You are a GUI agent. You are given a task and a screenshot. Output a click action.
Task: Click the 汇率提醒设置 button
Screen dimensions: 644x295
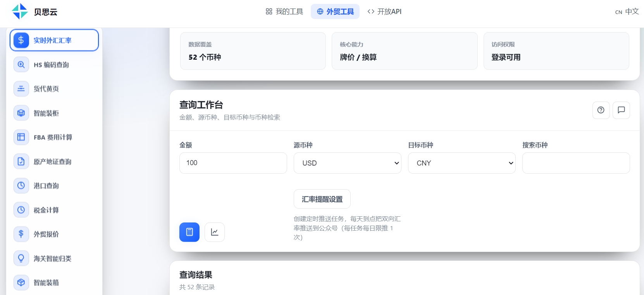(x=322, y=199)
